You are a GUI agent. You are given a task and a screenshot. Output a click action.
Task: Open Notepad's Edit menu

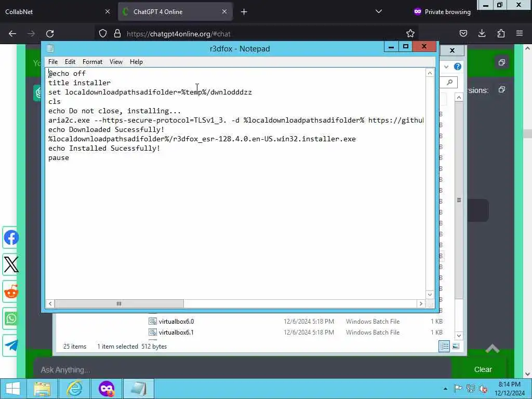(70, 62)
